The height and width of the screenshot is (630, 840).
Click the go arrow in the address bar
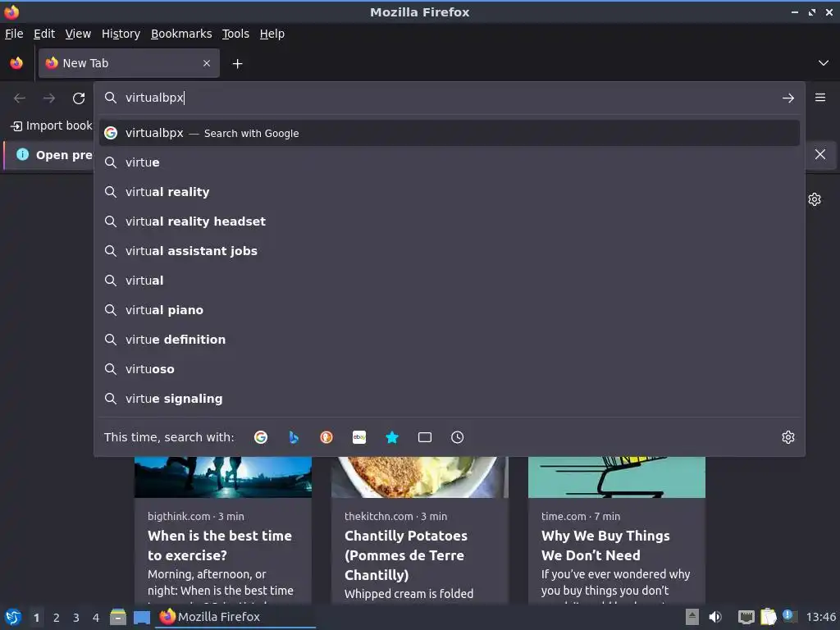coord(788,98)
